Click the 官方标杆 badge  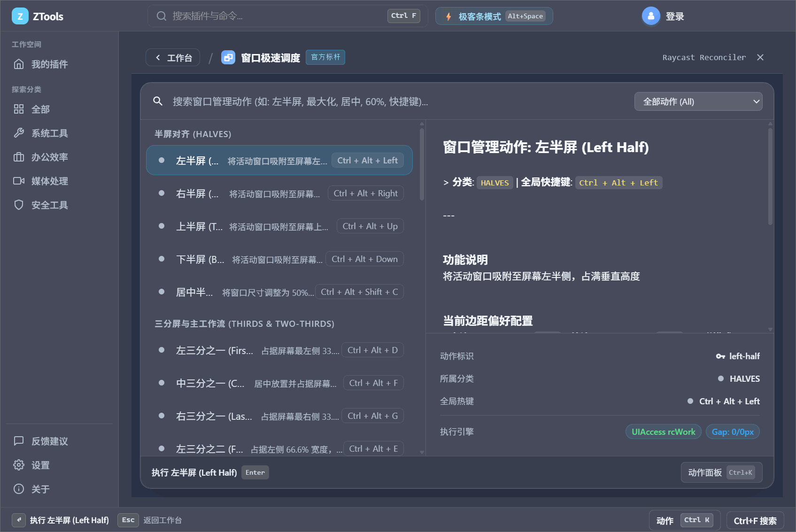coord(325,57)
